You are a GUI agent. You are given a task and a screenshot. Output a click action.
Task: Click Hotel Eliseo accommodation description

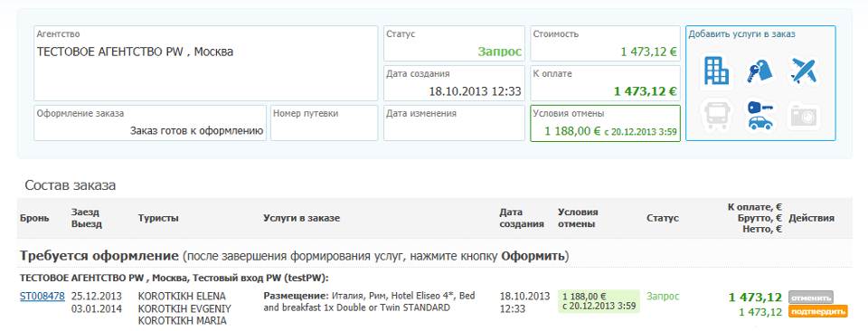click(x=369, y=302)
